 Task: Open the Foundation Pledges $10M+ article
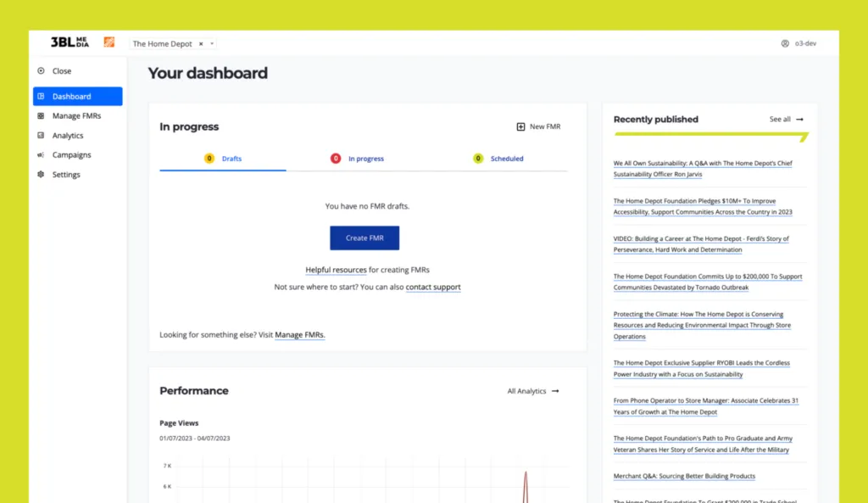703,206
